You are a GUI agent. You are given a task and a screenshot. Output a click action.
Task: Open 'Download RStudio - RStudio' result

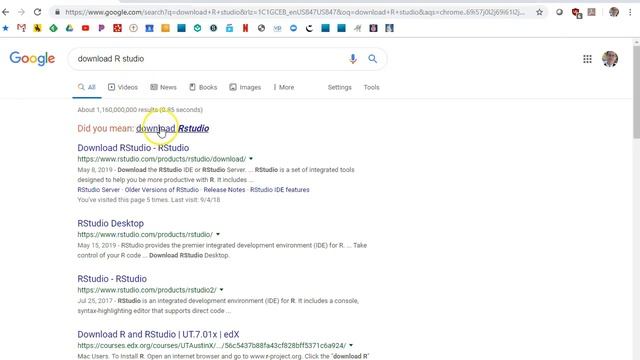pyautogui.click(x=133, y=148)
